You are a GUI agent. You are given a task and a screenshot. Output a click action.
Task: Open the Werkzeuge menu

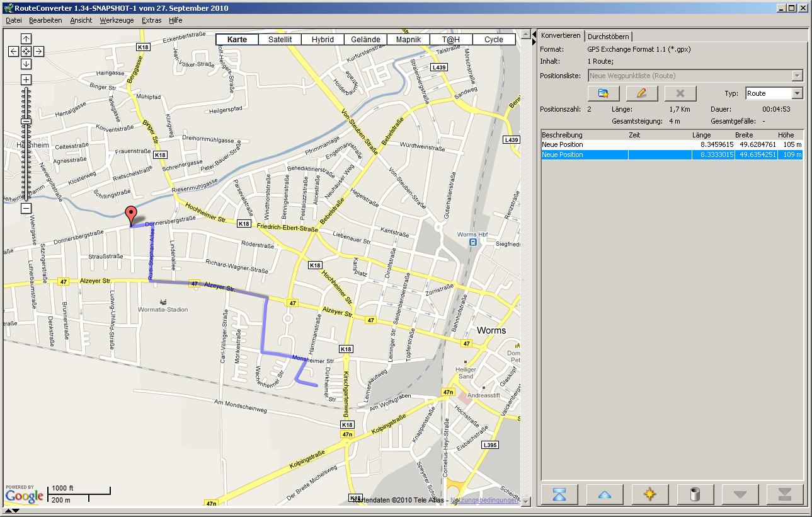click(x=117, y=20)
